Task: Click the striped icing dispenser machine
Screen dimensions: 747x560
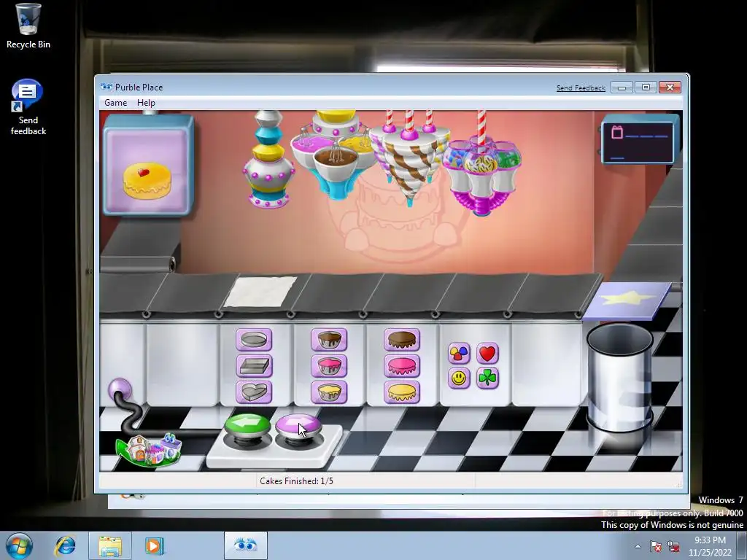Action: click(x=410, y=157)
